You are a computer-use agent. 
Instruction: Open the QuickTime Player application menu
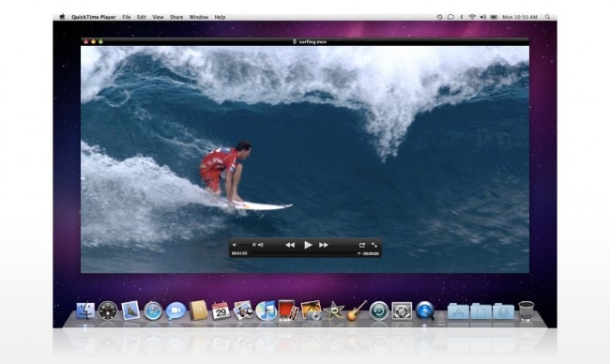coord(94,17)
